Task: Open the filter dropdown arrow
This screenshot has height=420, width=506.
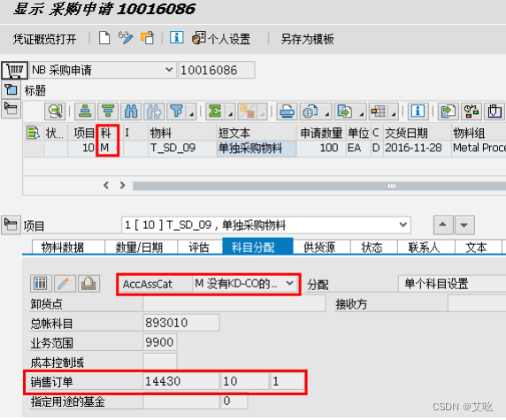Action: point(192,113)
